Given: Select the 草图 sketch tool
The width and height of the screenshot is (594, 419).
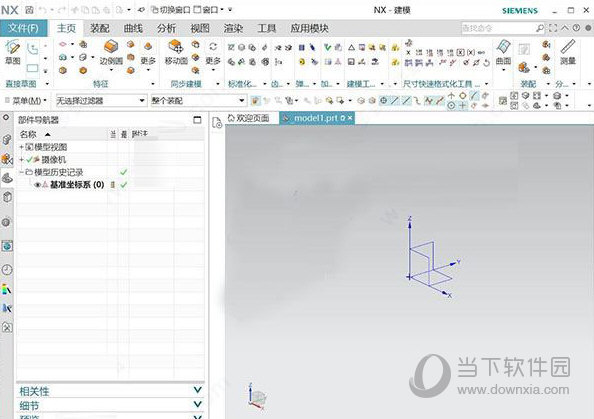Looking at the screenshot, I should 13,52.
